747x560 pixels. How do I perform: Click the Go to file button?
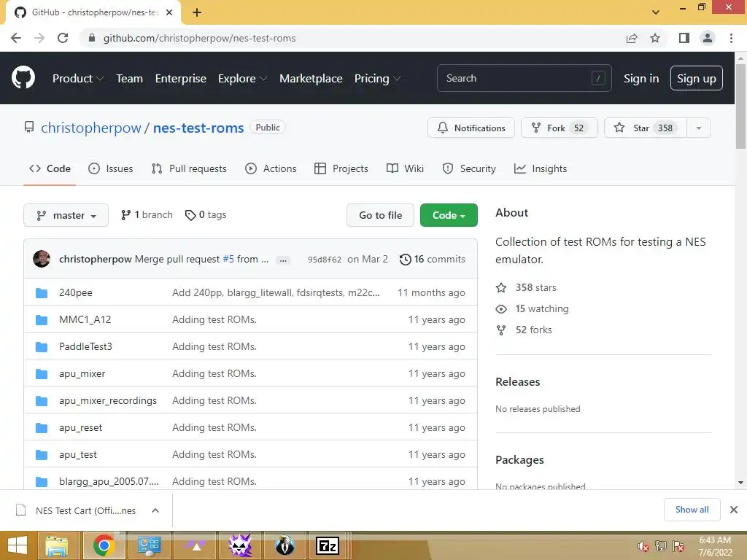[380, 215]
